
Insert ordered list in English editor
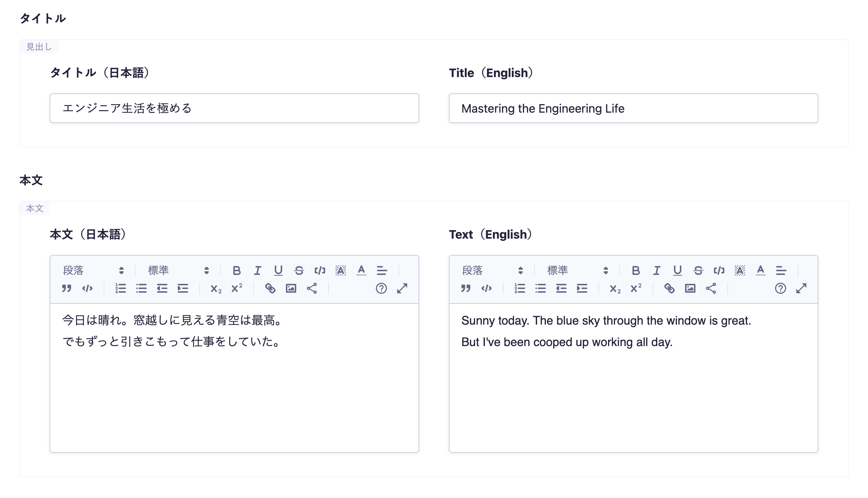[x=520, y=288]
